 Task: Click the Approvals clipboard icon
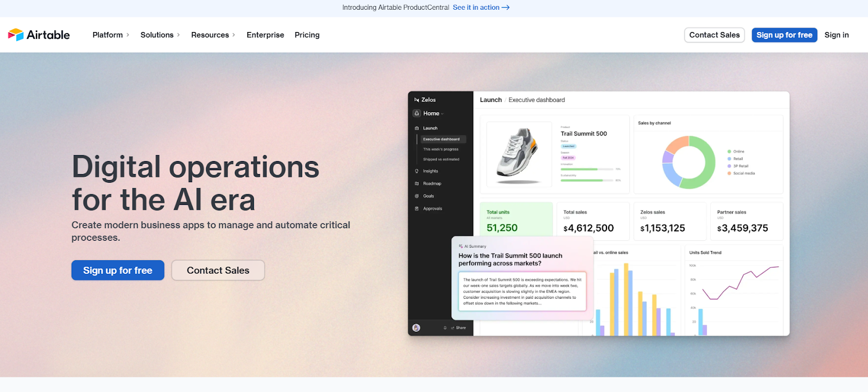pyautogui.click(x=417, y=209)
